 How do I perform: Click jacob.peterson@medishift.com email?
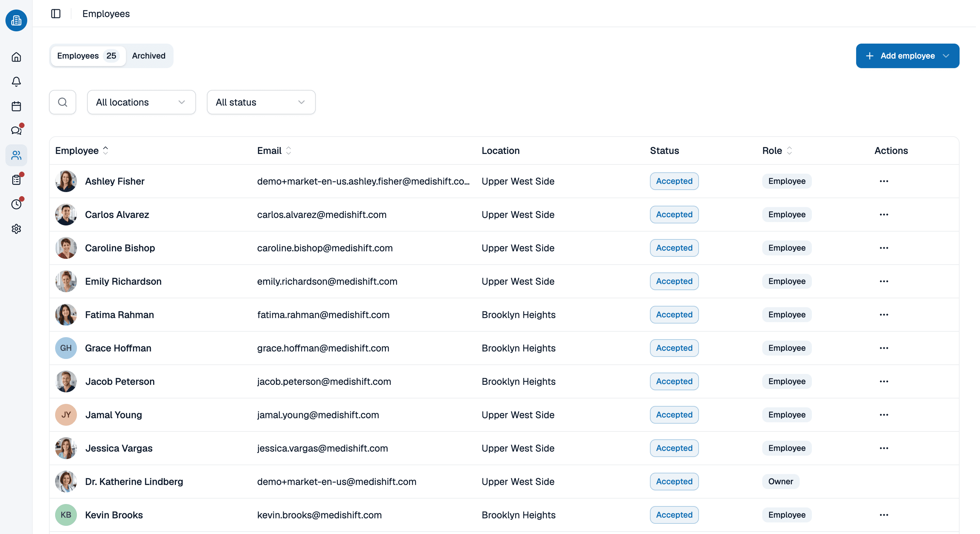click(x=324, y=382)
